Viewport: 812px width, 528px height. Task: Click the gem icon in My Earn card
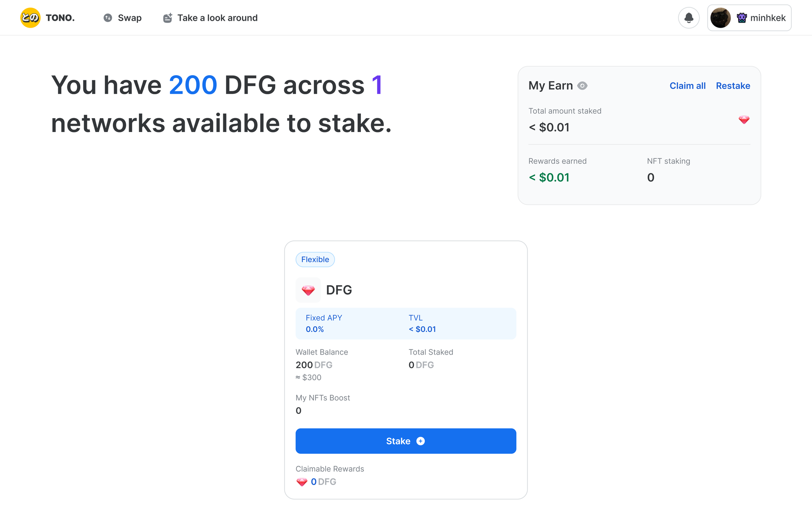point(744,119)
